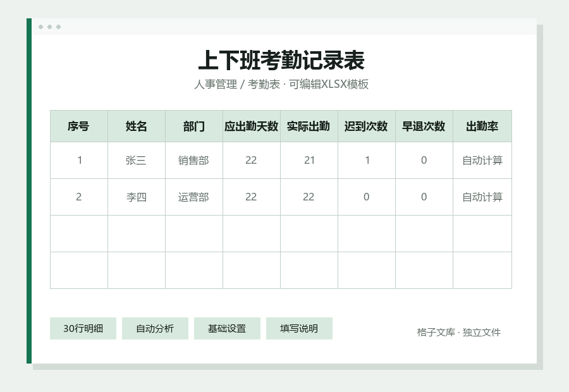Select the 应出勤天数 column header
The height and width of the screenshot is (392, 569).
(x=252, y=126)
